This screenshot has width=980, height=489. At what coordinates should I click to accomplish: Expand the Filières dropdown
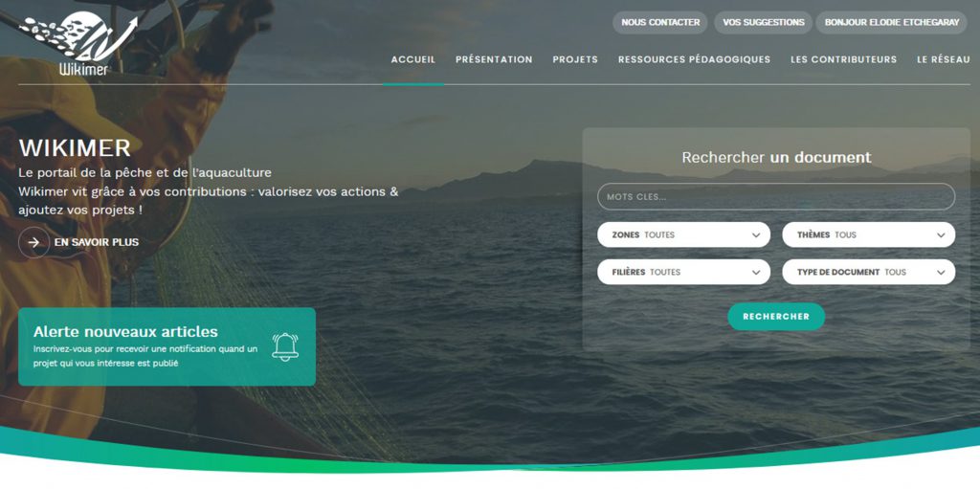point(683,272)
